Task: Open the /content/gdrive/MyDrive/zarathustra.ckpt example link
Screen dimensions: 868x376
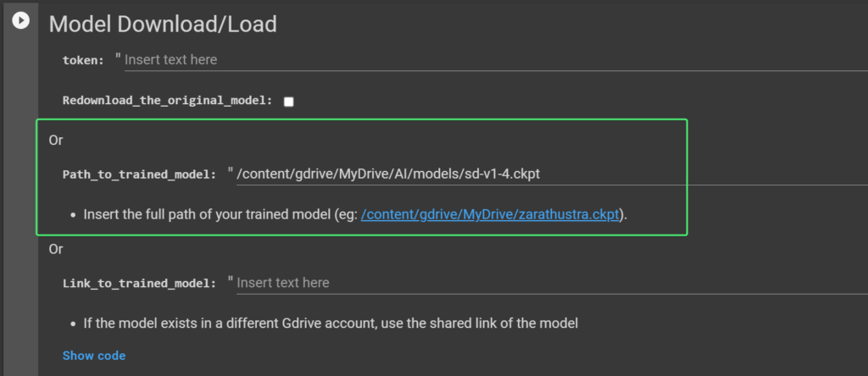Action: (489, 215)
